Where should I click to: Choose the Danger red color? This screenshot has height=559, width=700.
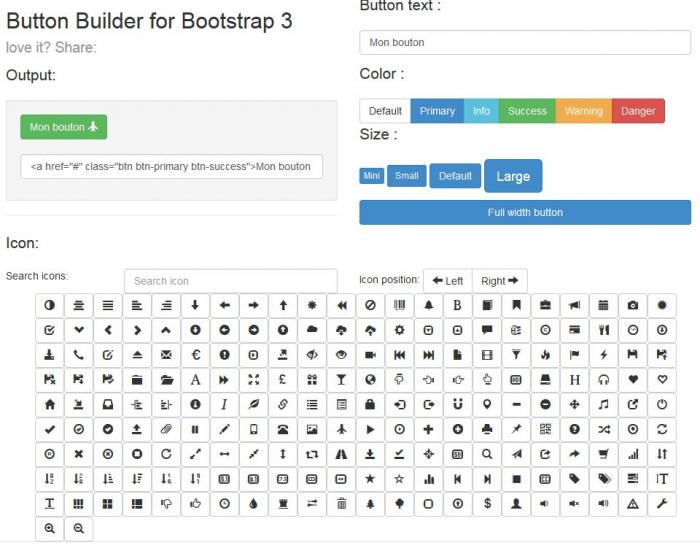(638, 111)
